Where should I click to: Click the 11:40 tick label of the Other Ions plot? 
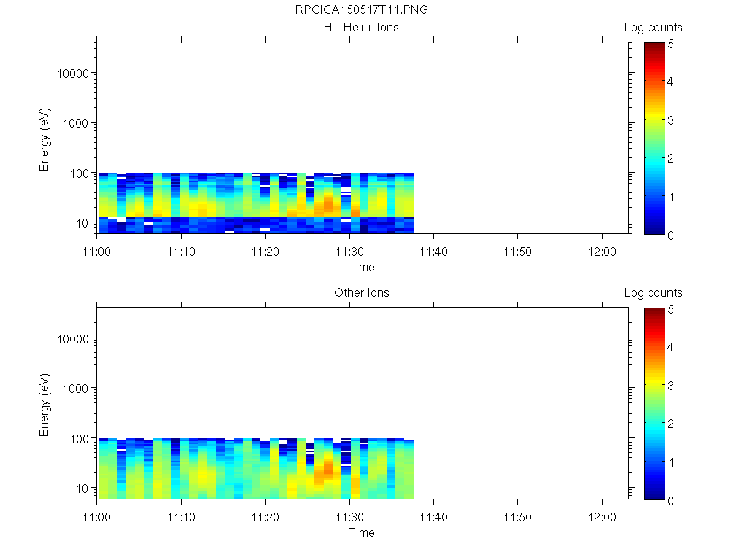coord(433,517)
